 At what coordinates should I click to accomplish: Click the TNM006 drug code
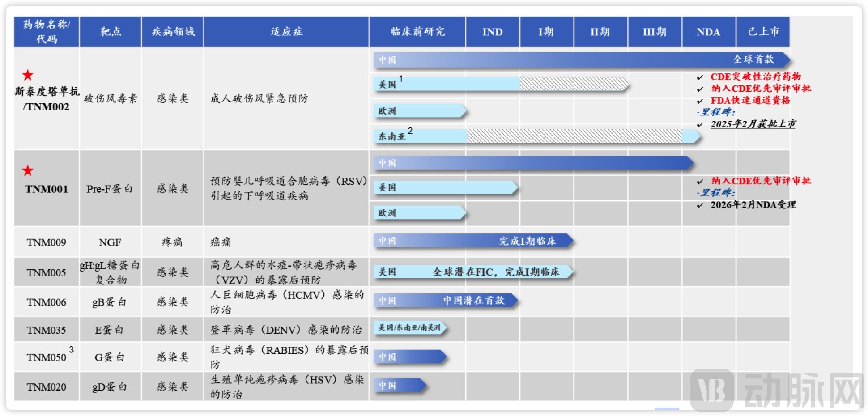[47, 302]
